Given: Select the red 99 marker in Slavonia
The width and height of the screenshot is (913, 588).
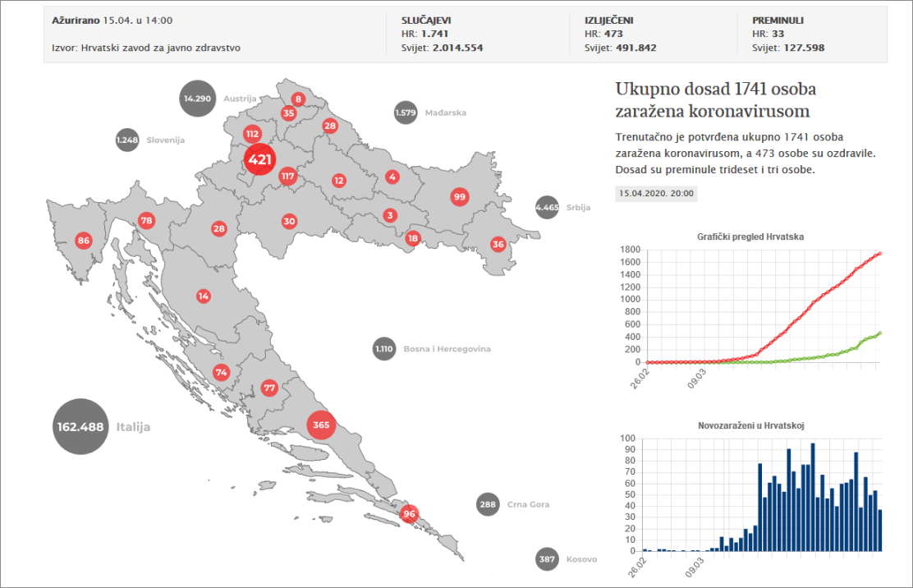Looking at the screenshot, I should (459, 196).
